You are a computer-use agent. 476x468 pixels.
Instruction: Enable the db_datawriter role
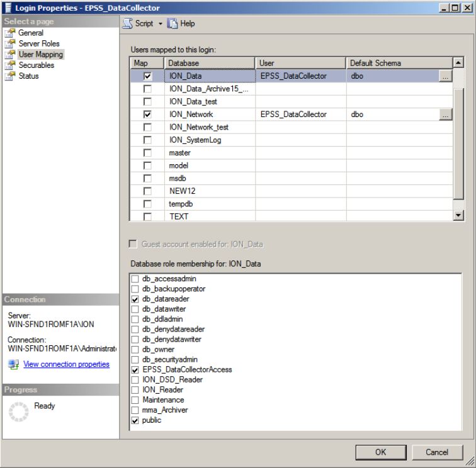click(x=135, y=309)
